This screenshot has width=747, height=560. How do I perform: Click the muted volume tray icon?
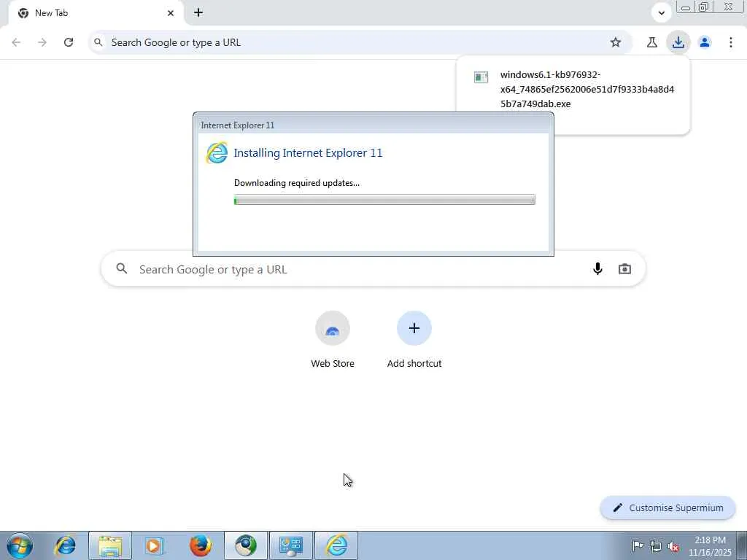673,547
